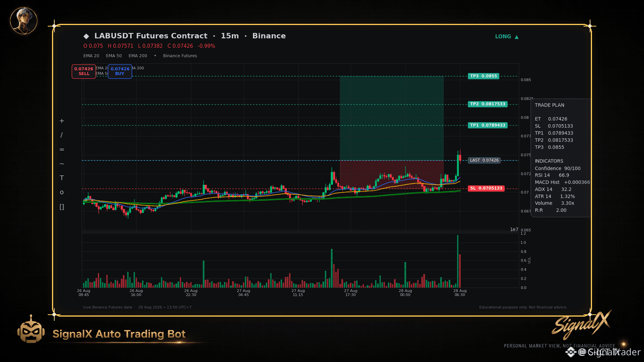Click the green LONG up-arrow triangle
644x362 pixels.
(517, 37)
